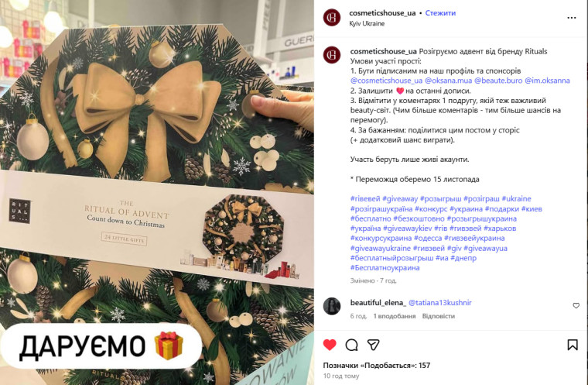
Task: Save post with the bookmark icon
Action: pyautogui.click(x=573, y=345)
